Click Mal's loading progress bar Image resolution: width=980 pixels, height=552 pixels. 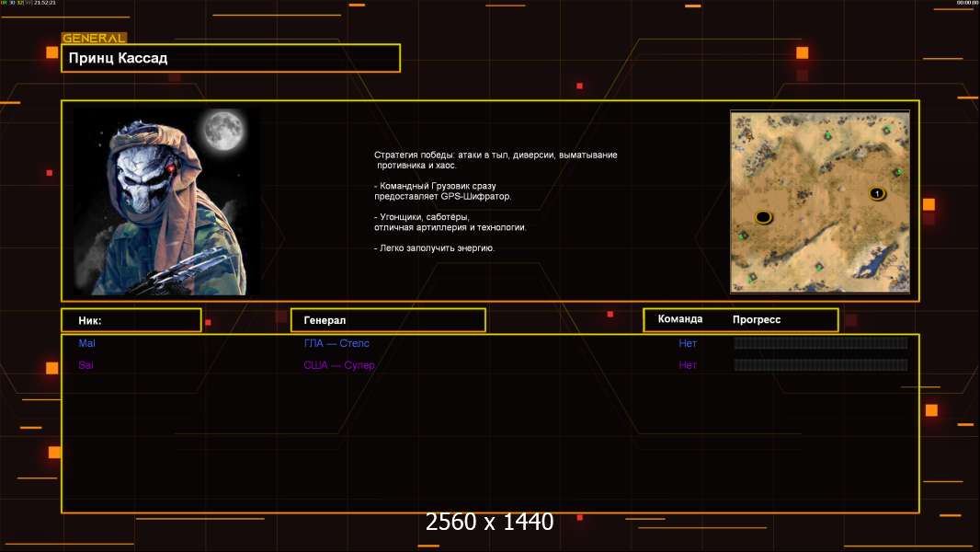820,343
